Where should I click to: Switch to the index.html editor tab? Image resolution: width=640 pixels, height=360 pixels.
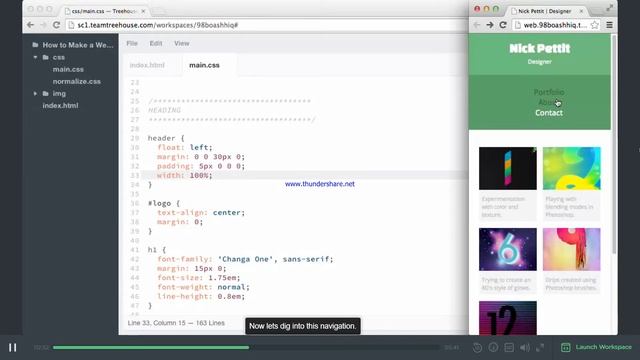click(147, 65)
